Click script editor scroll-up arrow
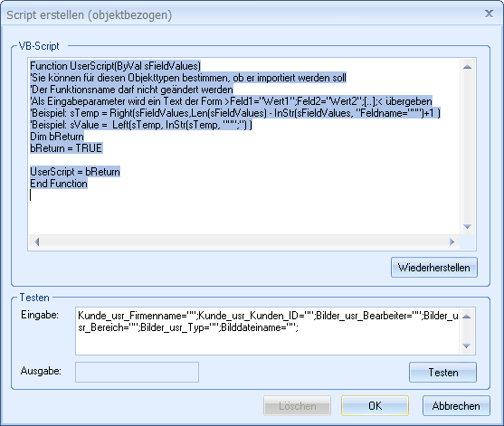 point(468,67)
